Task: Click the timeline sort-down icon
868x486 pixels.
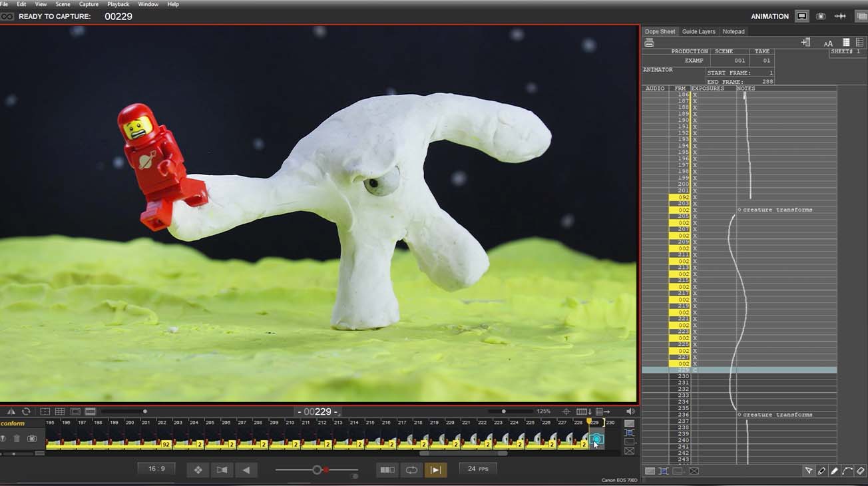Action: 584,411
